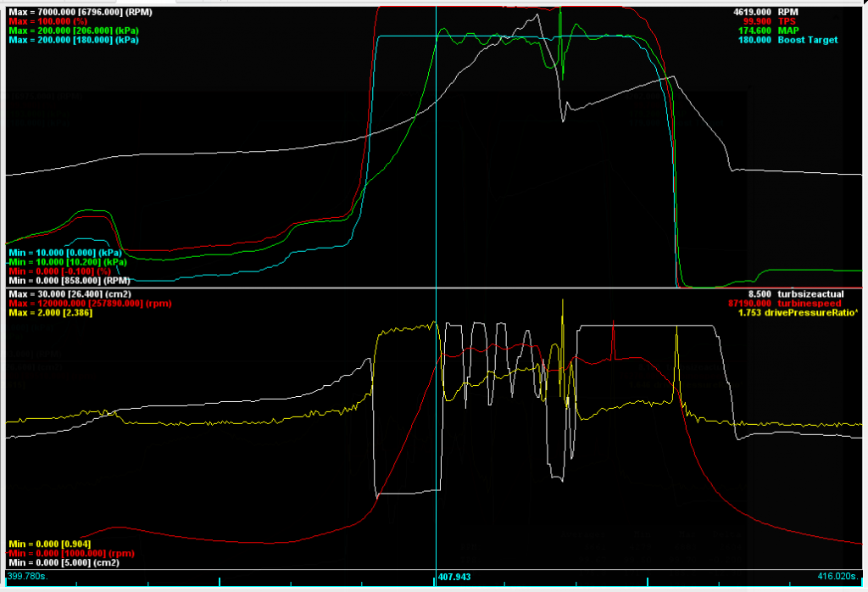Click the 407.943 cursor time marker

pyautogui.click(x=454, y=577)
